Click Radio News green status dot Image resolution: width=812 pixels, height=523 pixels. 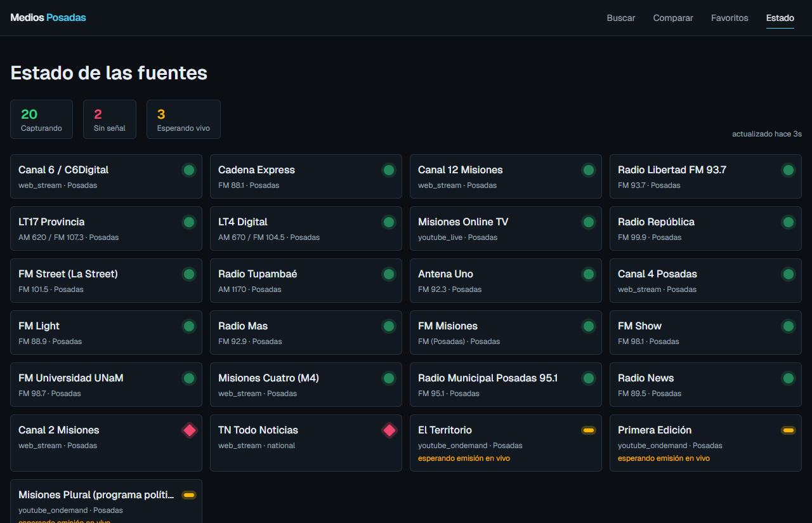coord(789,378)
